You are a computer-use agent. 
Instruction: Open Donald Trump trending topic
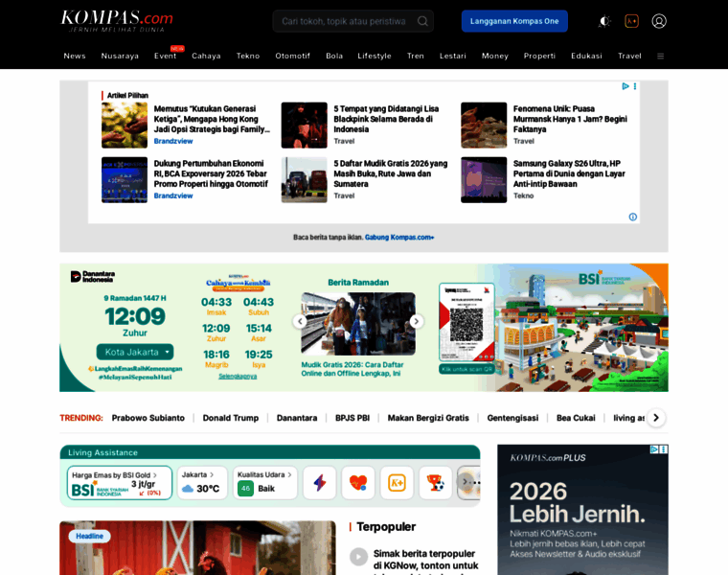coord(231,418)
